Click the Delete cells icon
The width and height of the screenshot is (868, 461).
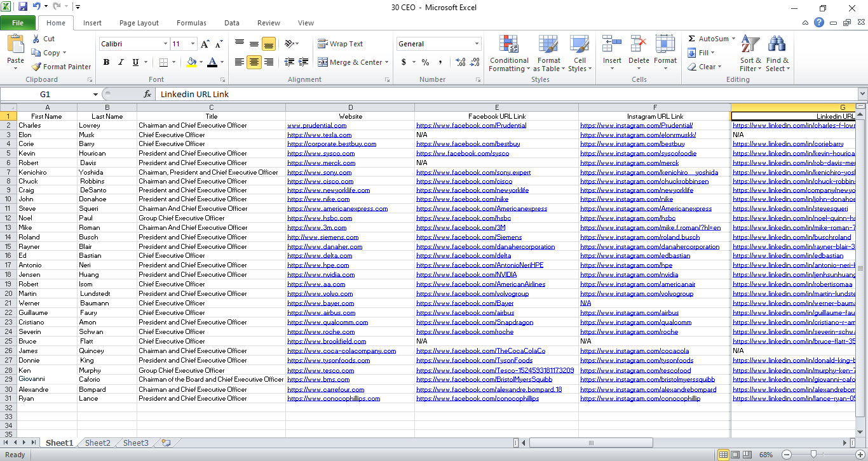[639, 44]
